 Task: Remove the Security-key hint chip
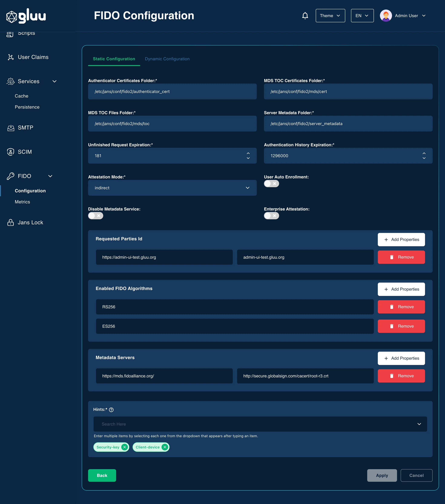[125, 447]
